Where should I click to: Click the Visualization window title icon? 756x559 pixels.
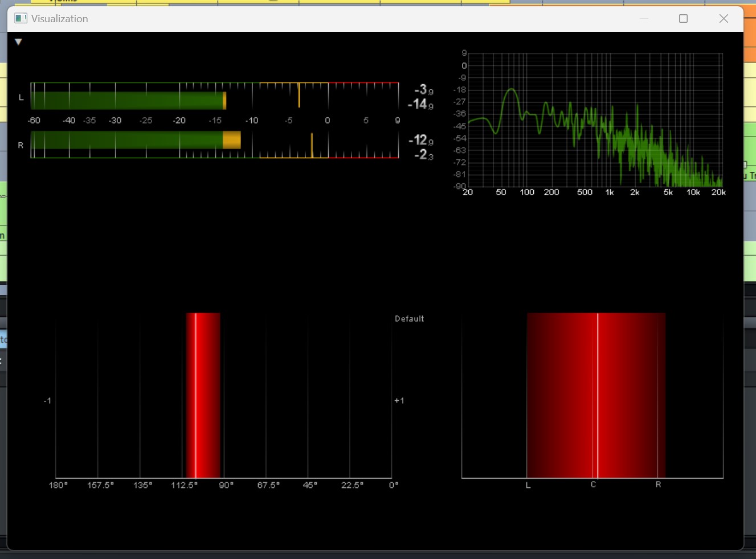point(21,18)
